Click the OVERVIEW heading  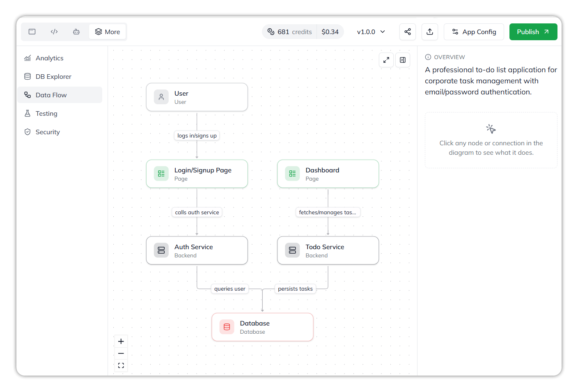click(x=450, y=57)
